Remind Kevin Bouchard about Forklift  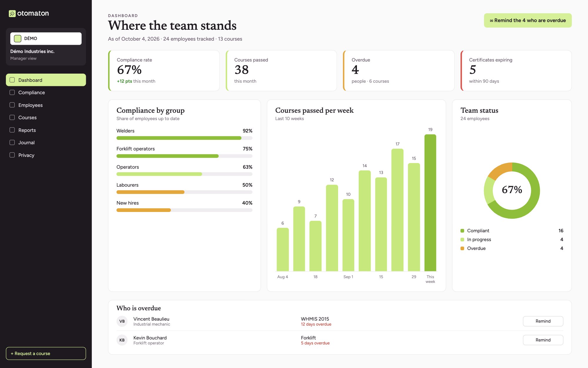pos(543,340)
